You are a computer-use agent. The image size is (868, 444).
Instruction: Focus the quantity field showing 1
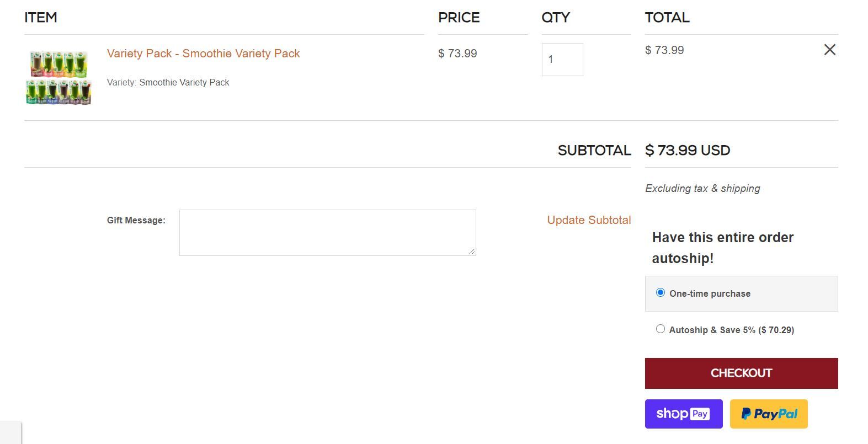(562, 60)
